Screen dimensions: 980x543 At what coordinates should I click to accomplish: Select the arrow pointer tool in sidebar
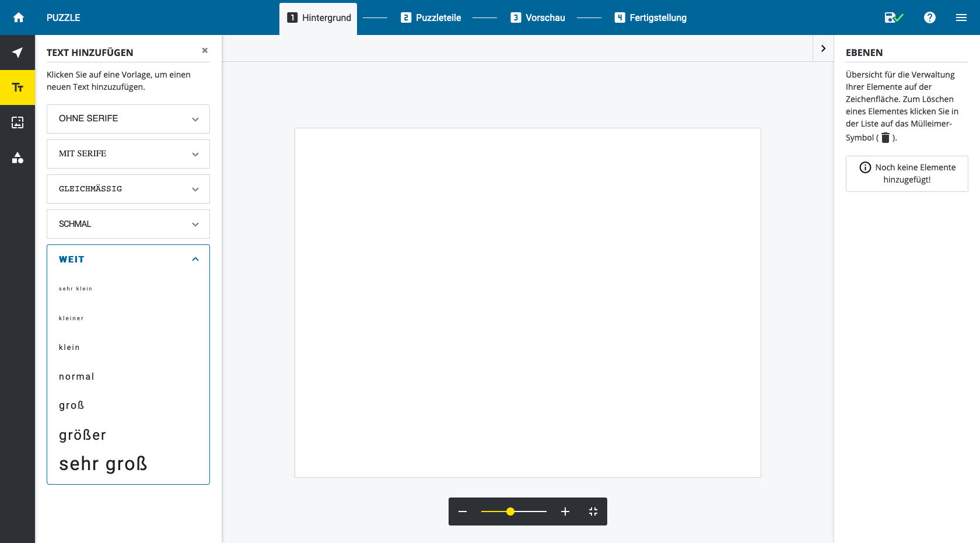17,52
